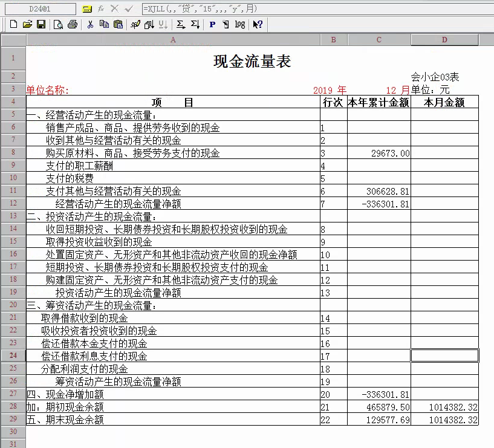Confirm formula with checkmark icon

[129, 9]
